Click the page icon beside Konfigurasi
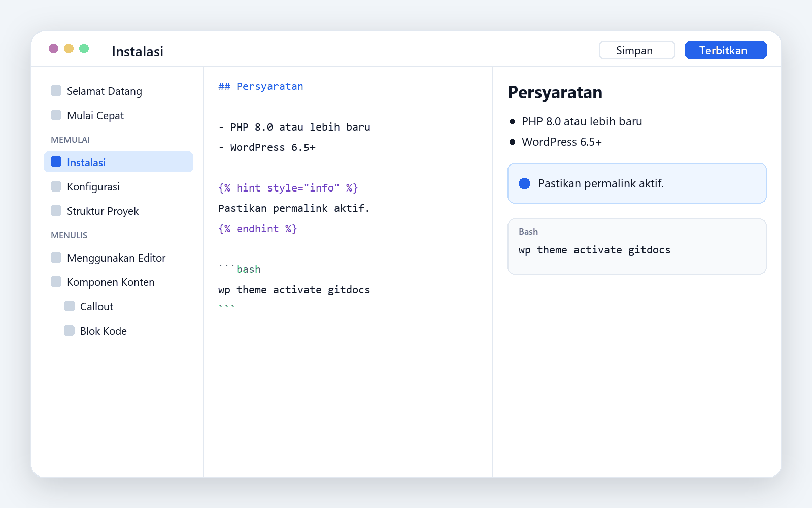 pyautogui.click(x=56, y=186)
